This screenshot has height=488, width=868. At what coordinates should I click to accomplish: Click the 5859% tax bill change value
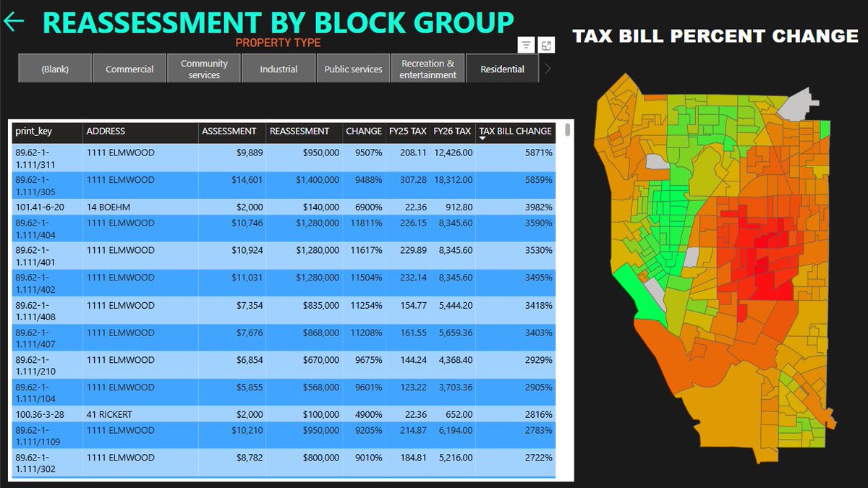539,180
